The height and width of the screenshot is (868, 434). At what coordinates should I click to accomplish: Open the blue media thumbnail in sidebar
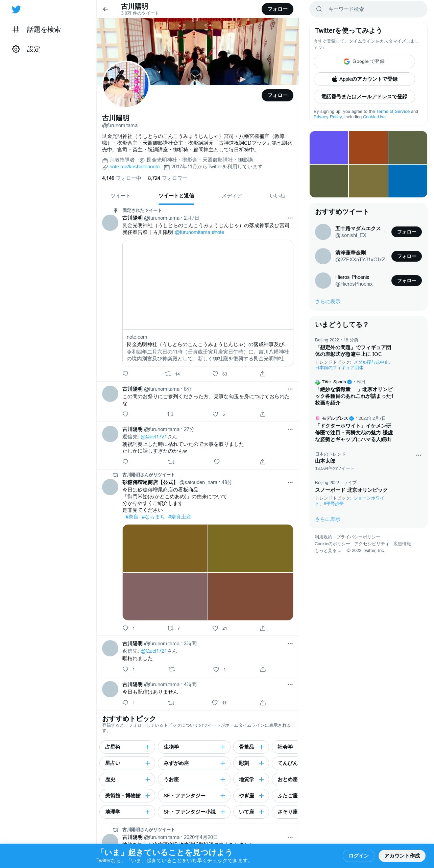(x=408, y=181)
